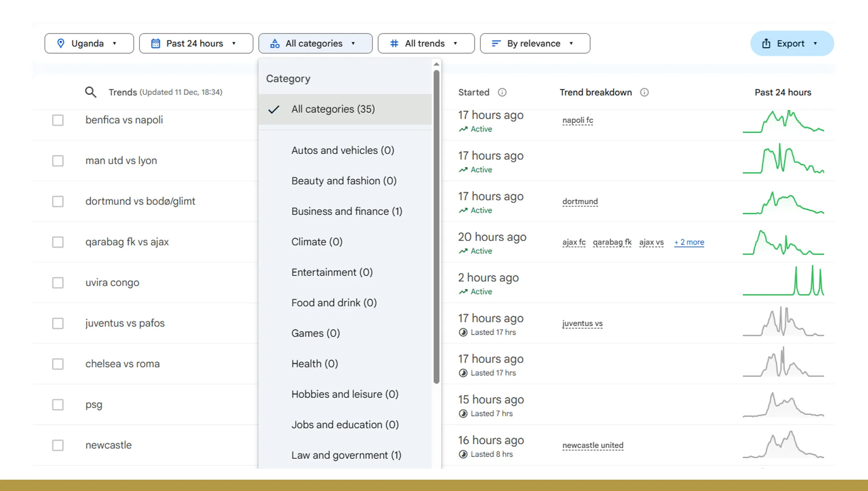The image size is (868, 491).
Task: Click the info icon next to Trend breakdown
Action: [x=644, y=92]
